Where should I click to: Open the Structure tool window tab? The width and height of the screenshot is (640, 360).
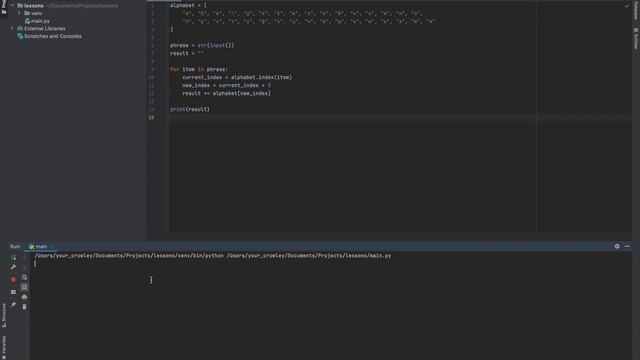point(4,315)
